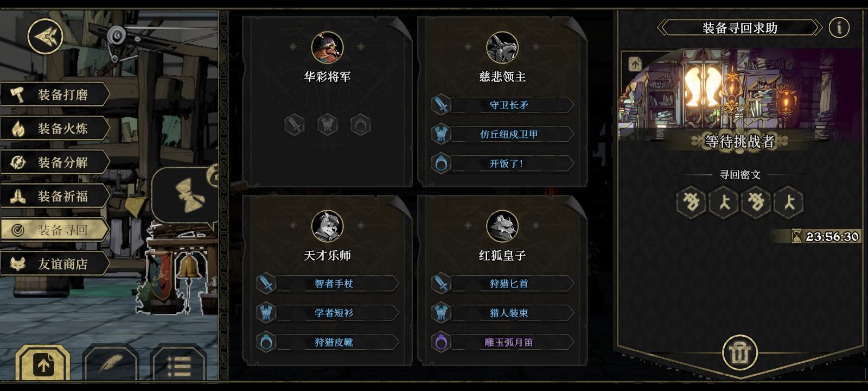Click left chevron of 装备寻回求助 header
Screen dimensions: 868x391
point(662,28)
